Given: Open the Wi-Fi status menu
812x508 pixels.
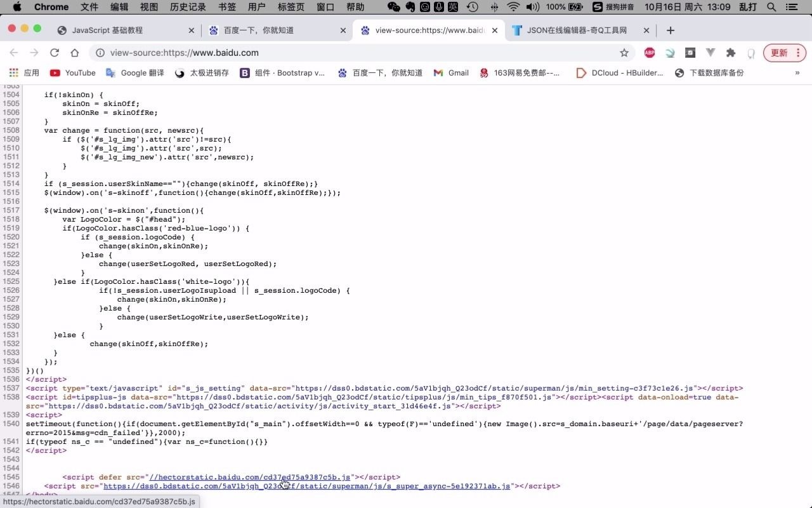Looking at the screenshot, I should (514, 7).
